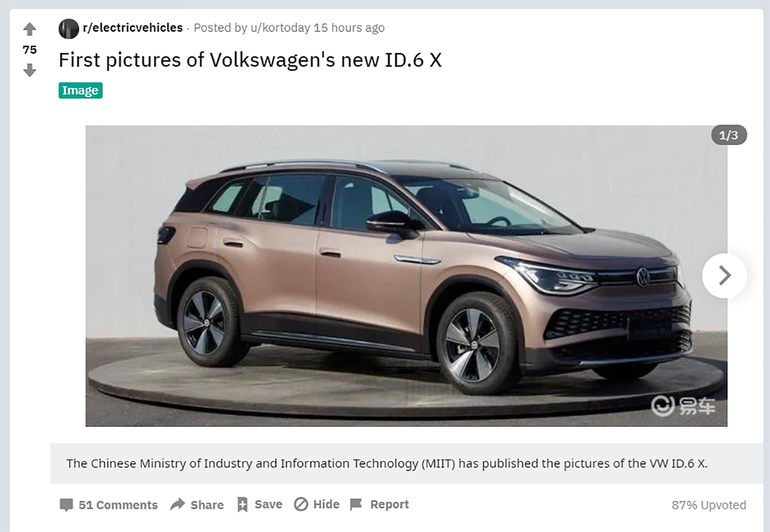
Task: Select the green Image flair tag
Action: coord(81,90)
